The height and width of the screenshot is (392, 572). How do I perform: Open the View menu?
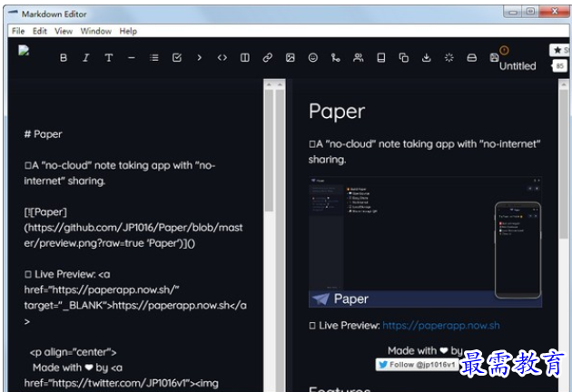coord(64,31)
